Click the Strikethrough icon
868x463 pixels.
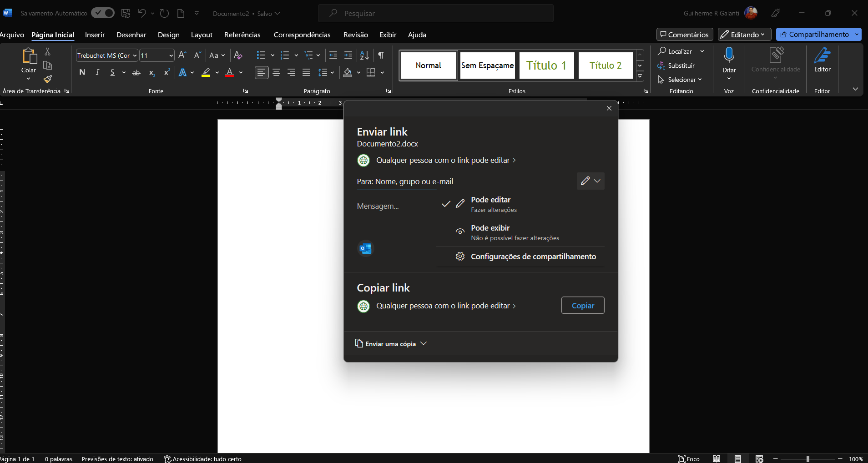click(x=136, y=72)
